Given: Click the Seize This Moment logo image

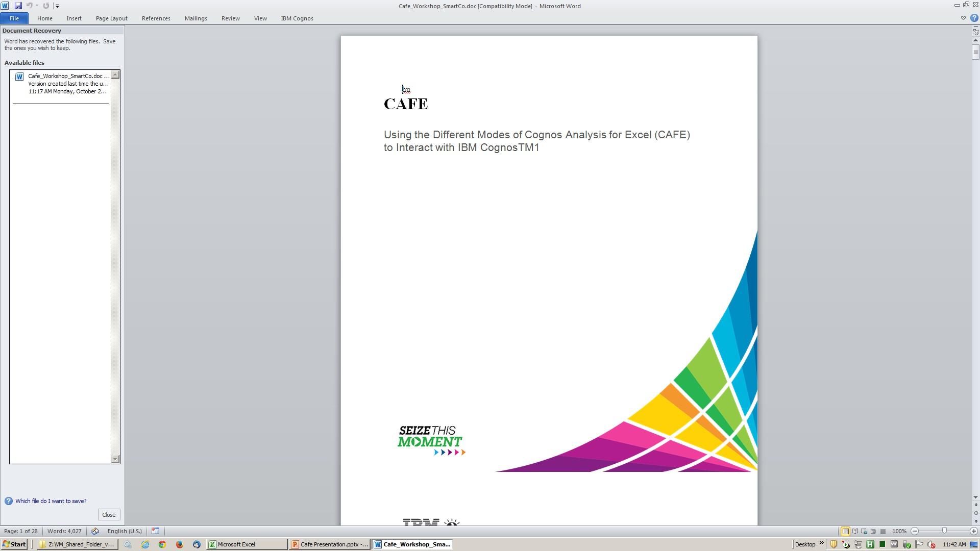Looking at the screenshot, I should point(431,440).
